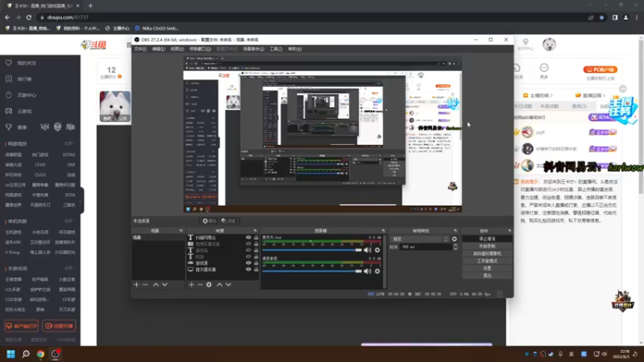The image size is (644, 362).
Task: Move the selected scene up in the Scenes panel
Action: point(155,285)
